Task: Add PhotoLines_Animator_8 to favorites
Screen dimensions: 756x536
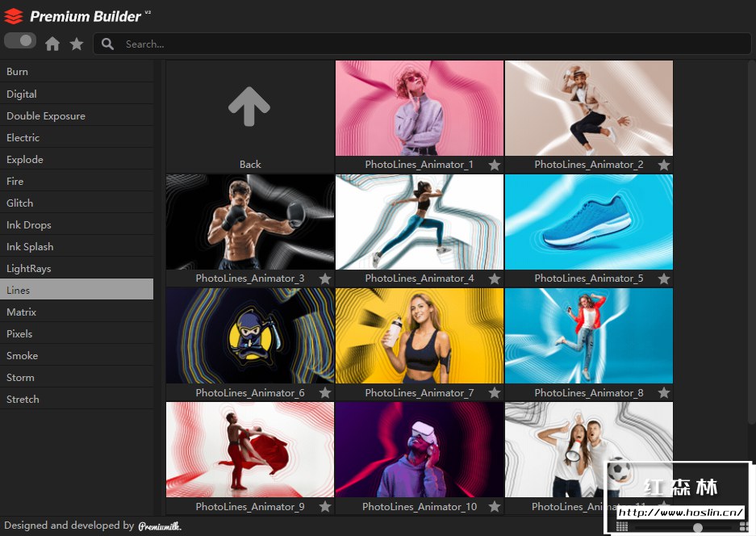Action: click(x=663, y=392)
